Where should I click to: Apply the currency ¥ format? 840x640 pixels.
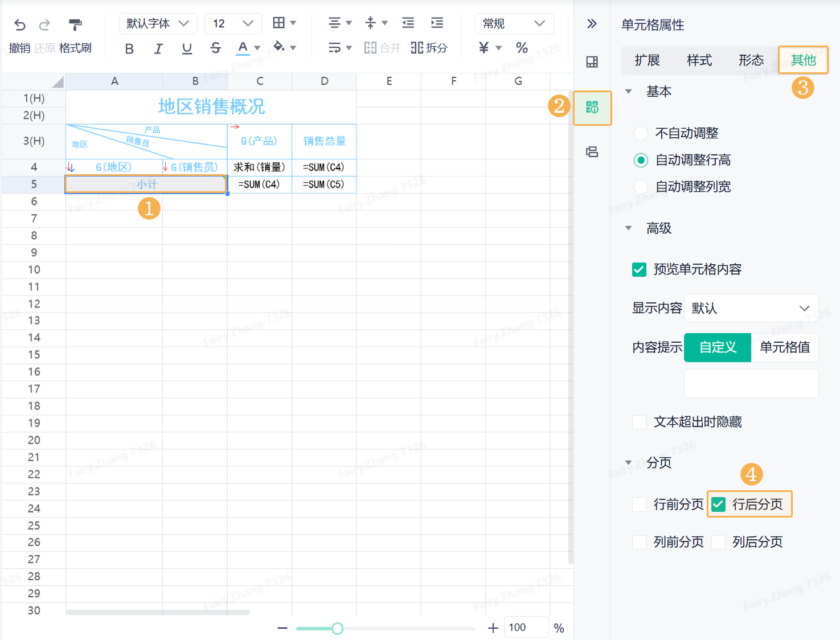point(484,48)
